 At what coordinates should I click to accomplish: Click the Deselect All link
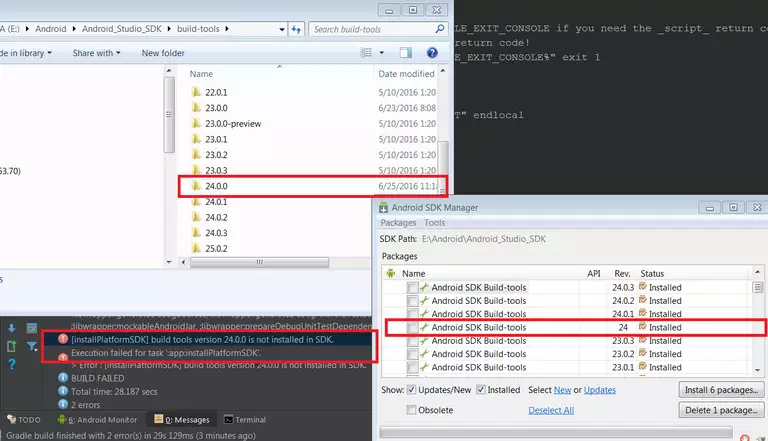551,410
